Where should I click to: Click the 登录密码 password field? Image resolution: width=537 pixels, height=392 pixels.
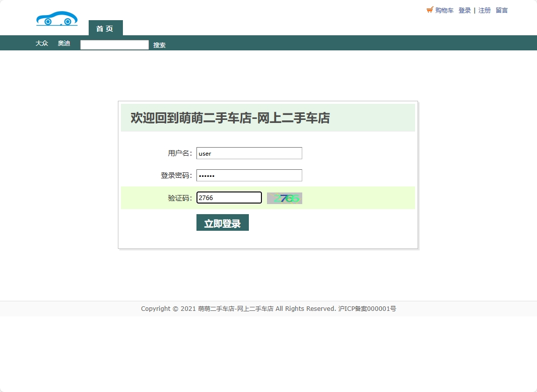click(249, 175)
